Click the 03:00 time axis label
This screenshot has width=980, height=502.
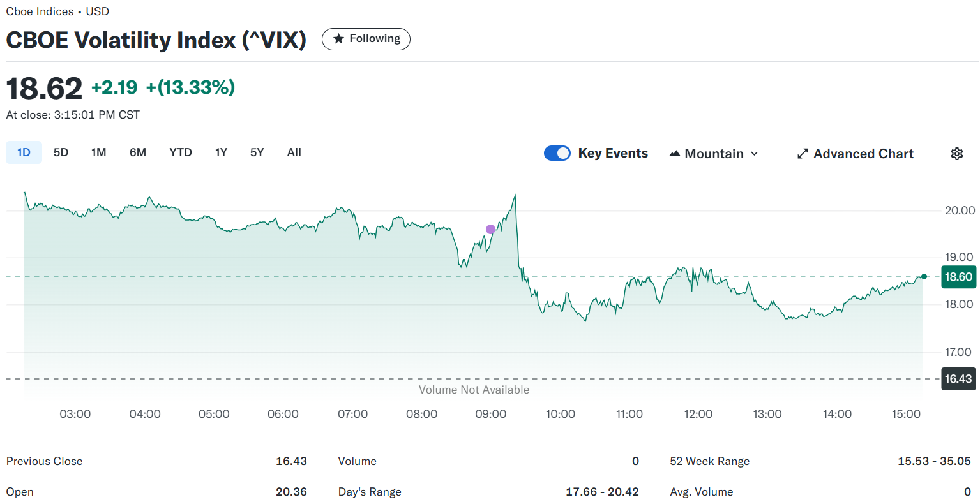[x=75, y=414]
